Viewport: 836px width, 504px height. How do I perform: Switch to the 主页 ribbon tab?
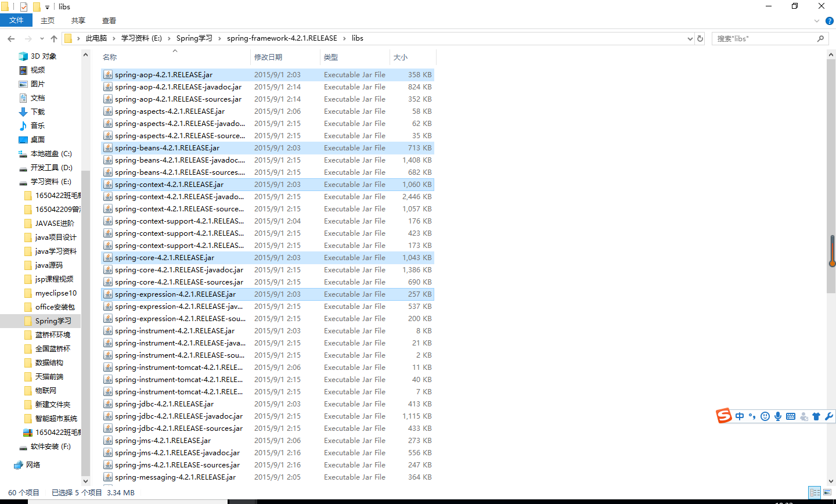tap(48, 20)
